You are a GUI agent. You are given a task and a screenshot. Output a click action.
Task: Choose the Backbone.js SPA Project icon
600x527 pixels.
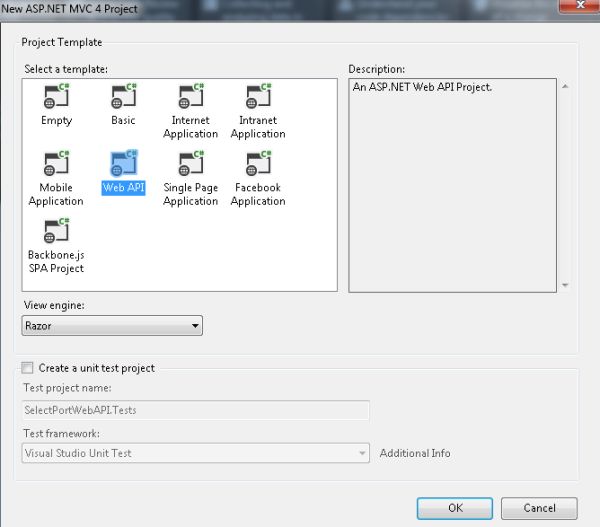point(56,230)
